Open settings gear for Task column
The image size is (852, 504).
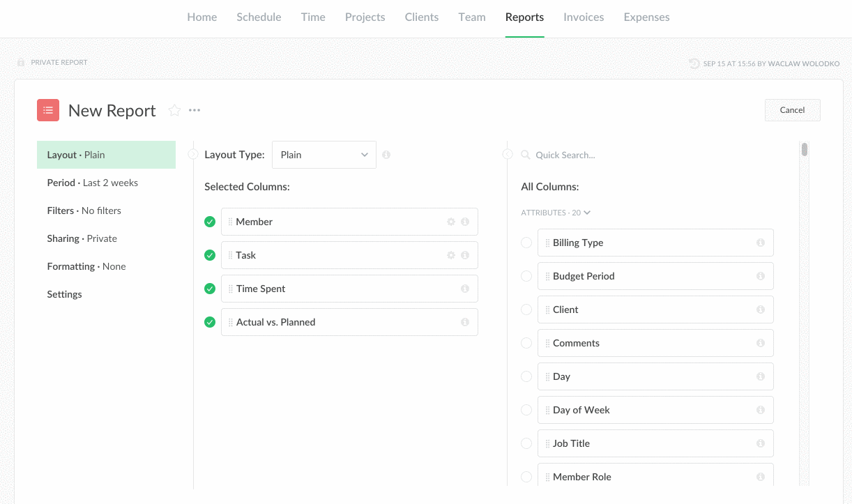click(451, 255)
